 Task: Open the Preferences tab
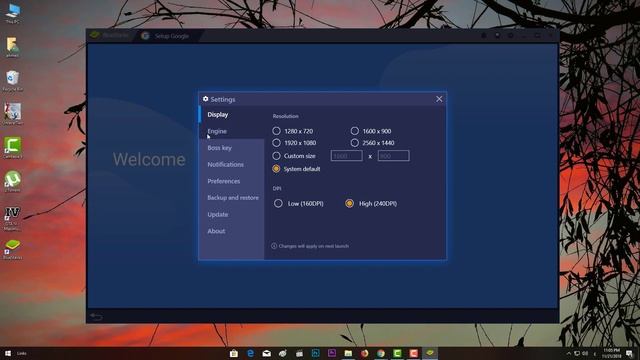point(231,181)
